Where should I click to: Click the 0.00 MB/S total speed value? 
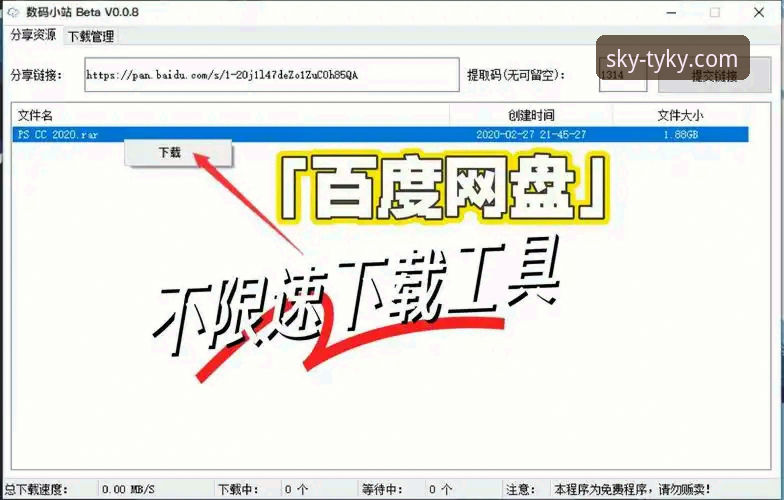pyautogui.click(x=128, y=489)
